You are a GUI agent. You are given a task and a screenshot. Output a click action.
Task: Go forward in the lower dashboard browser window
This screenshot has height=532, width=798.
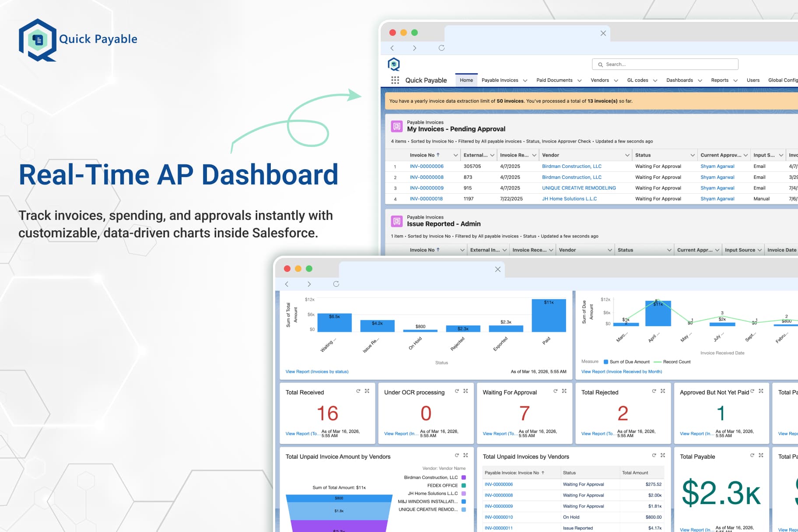(309, 284)
